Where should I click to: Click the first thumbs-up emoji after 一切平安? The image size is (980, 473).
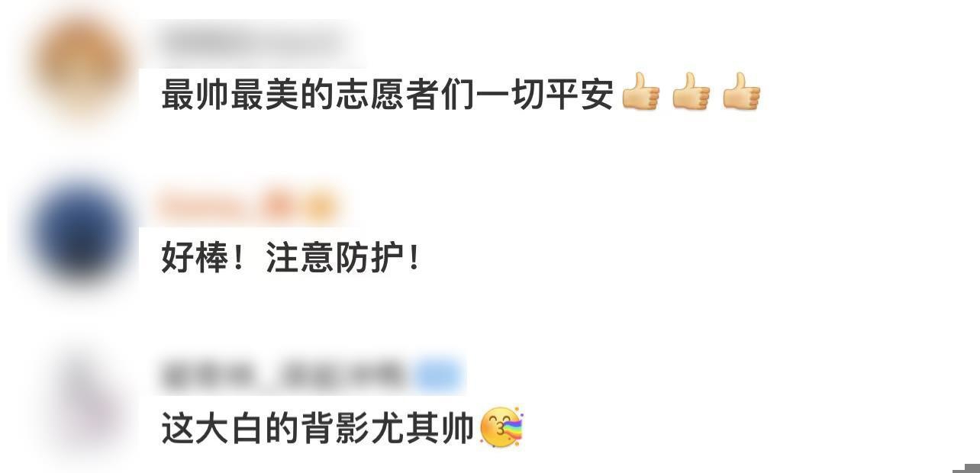click(640, 92)
